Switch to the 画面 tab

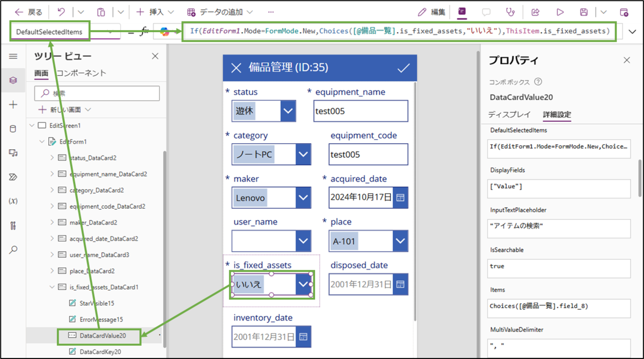(41, 74)
